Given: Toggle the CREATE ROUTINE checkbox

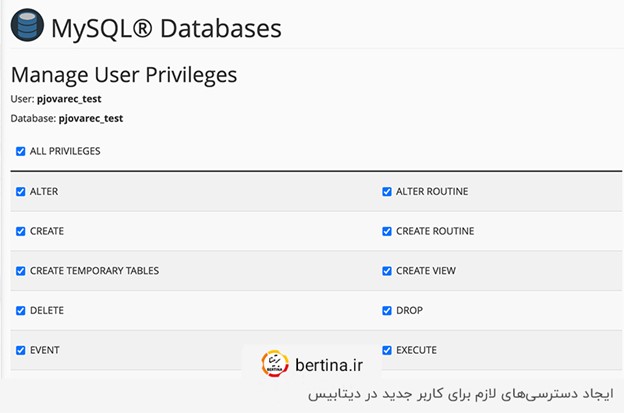Looking at the screenshot, I should 387,231.
